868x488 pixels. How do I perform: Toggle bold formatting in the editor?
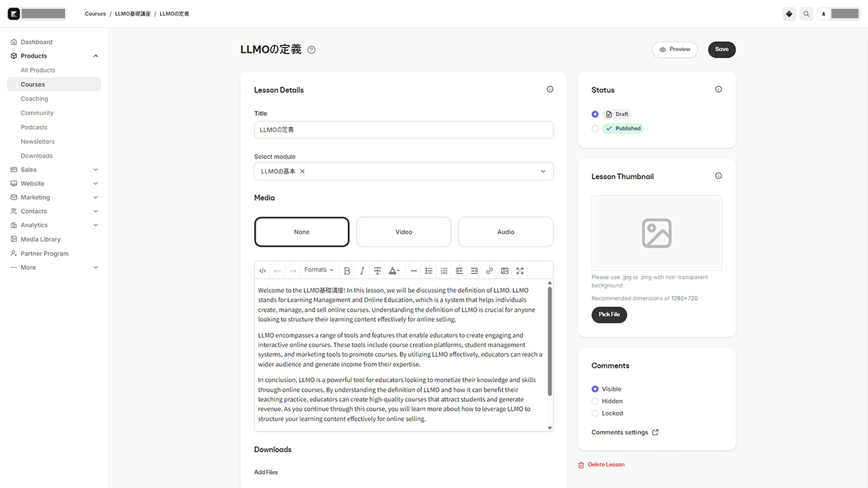coord(347,270)
